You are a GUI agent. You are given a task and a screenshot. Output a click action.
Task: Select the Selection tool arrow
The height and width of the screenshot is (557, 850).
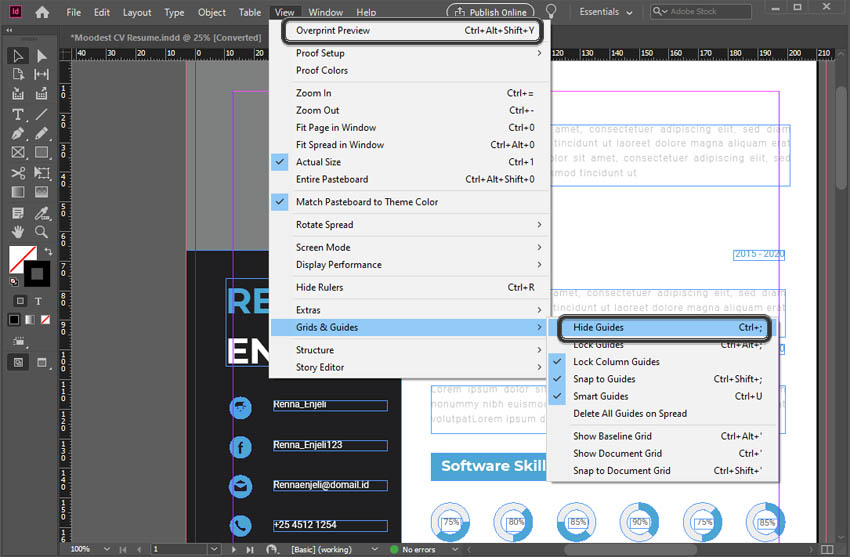tap(17, 56)
